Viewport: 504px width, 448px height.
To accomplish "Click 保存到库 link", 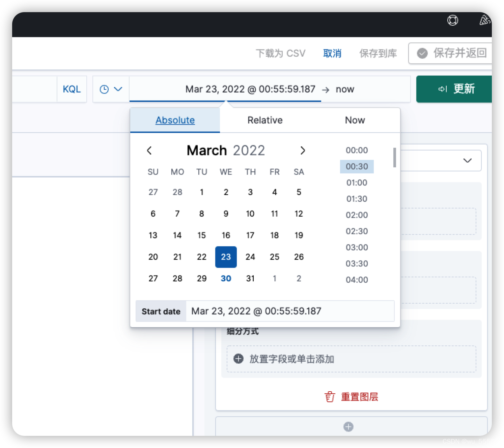I will pos(378,53).
